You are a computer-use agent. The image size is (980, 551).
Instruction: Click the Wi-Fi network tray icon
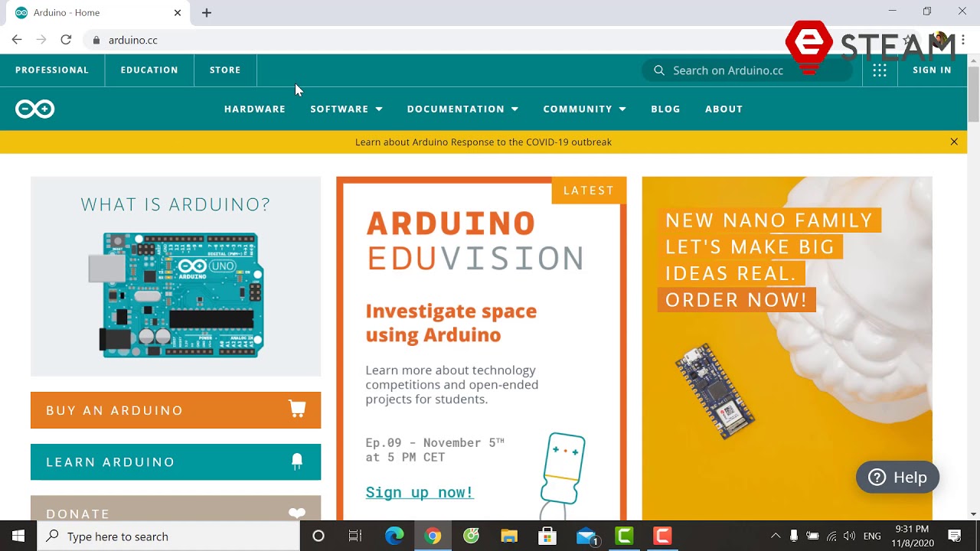coord(831,536)
